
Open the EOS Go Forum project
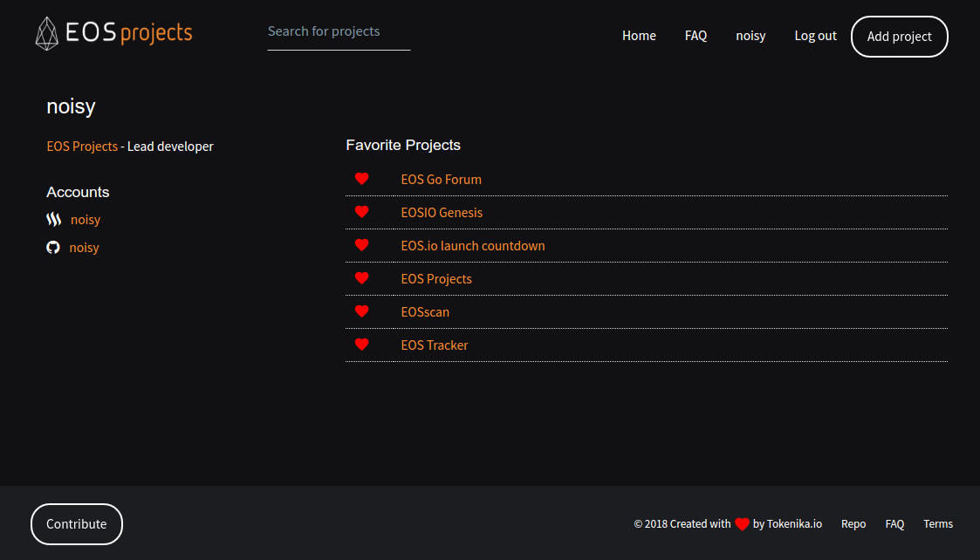[442, 180]
